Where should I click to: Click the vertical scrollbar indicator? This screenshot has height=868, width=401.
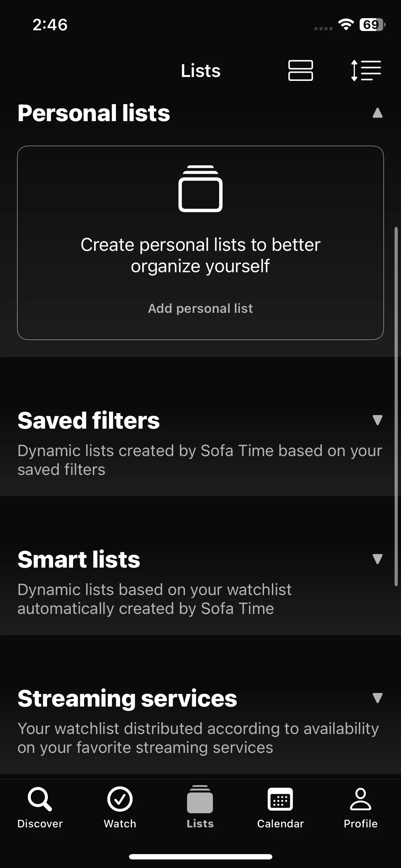pos(396,406)
